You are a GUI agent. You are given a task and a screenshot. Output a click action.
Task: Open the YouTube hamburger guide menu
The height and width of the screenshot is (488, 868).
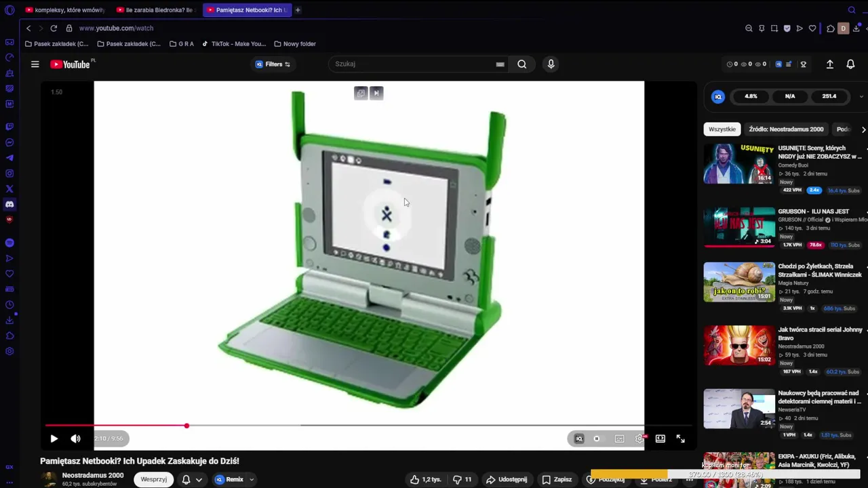click(x=35, y=64)
